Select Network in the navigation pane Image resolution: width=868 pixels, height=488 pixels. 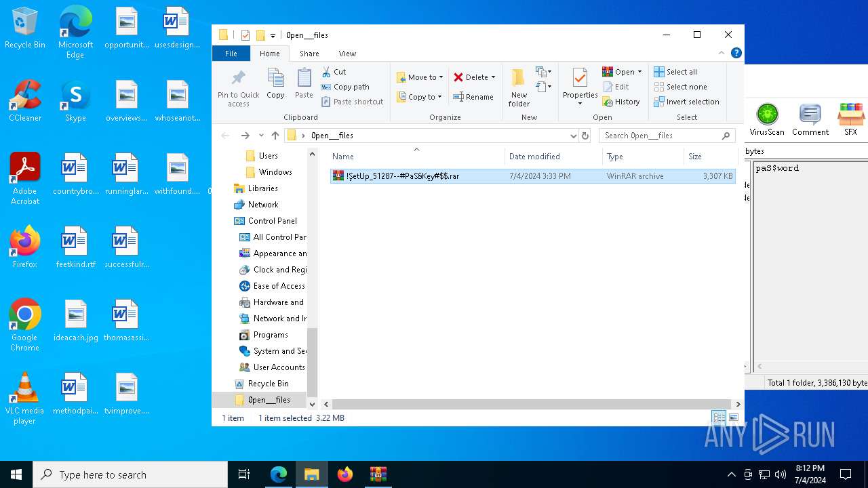pyautogui.click(x=263, y=205)
